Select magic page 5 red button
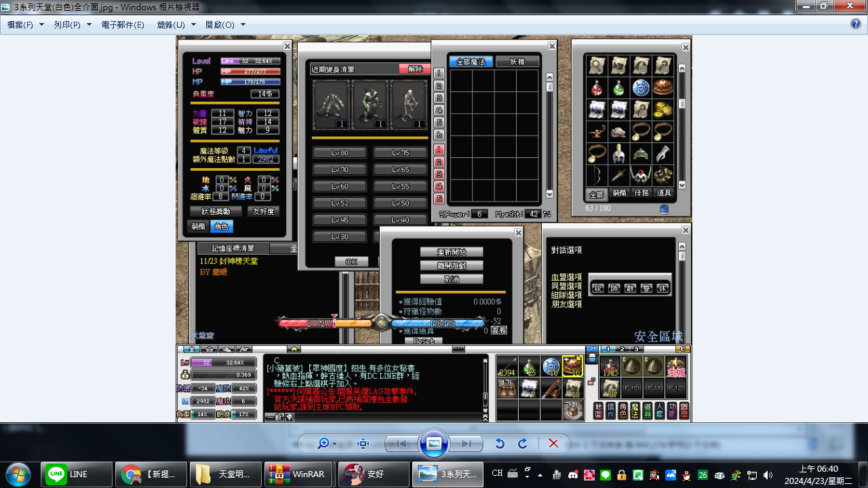The width and height of the screenshot is (868, 488). point(439,199)
